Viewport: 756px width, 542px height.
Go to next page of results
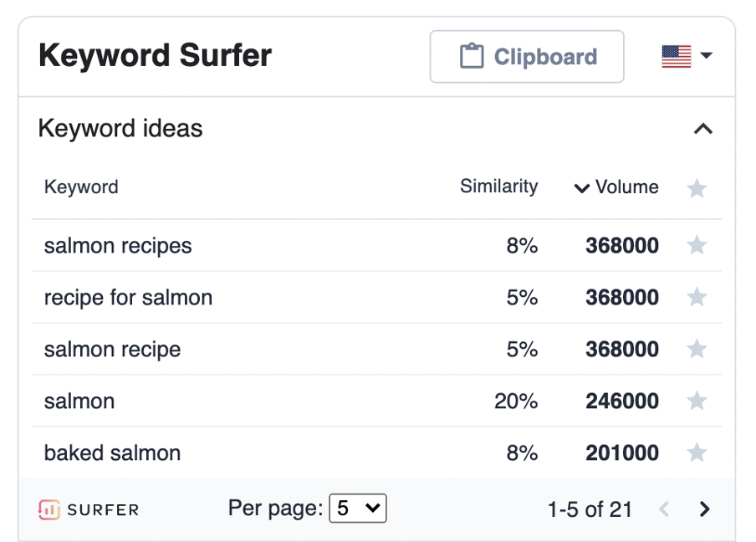point(704,509)
